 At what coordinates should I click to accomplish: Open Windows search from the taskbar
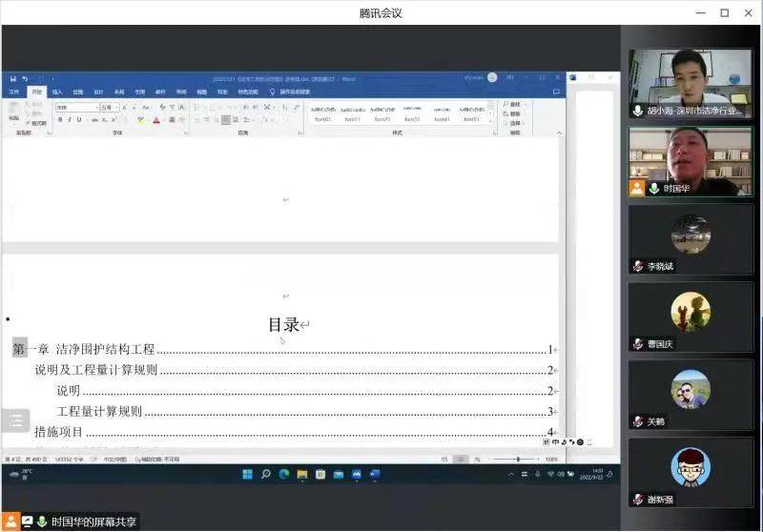[266, 474]
